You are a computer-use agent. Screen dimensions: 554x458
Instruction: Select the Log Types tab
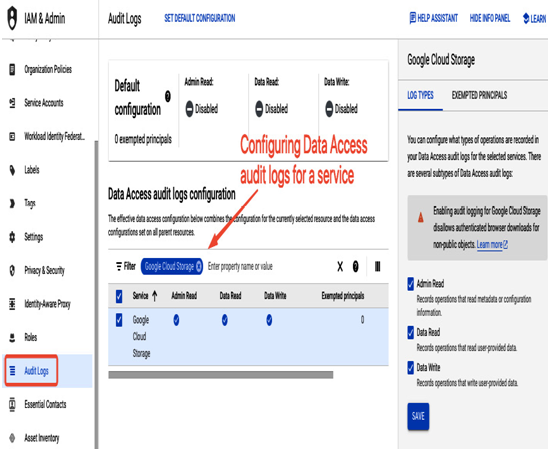(x=420, y=95)
